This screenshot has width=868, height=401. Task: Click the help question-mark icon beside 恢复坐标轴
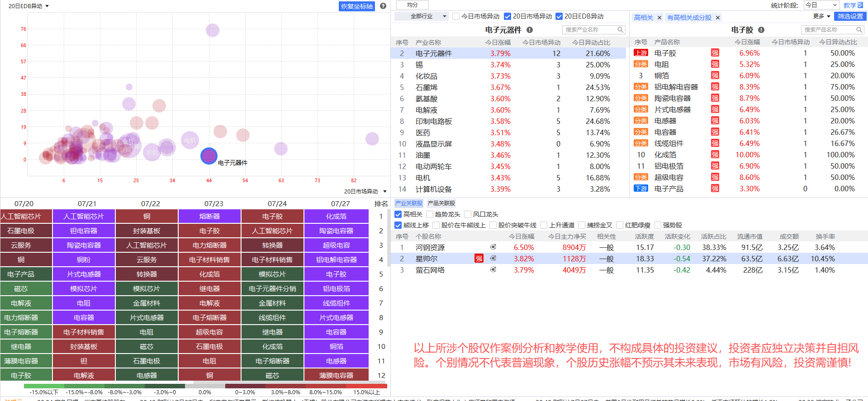pos(383,6)
